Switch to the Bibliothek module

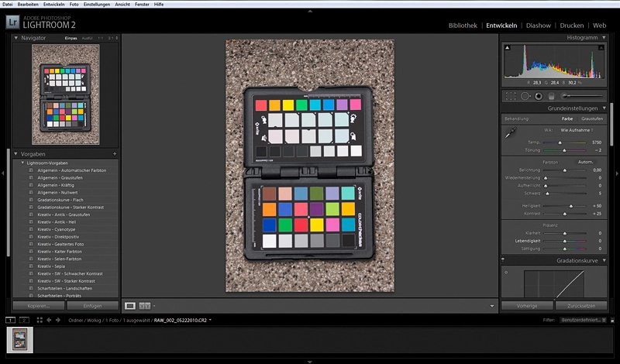463,26
